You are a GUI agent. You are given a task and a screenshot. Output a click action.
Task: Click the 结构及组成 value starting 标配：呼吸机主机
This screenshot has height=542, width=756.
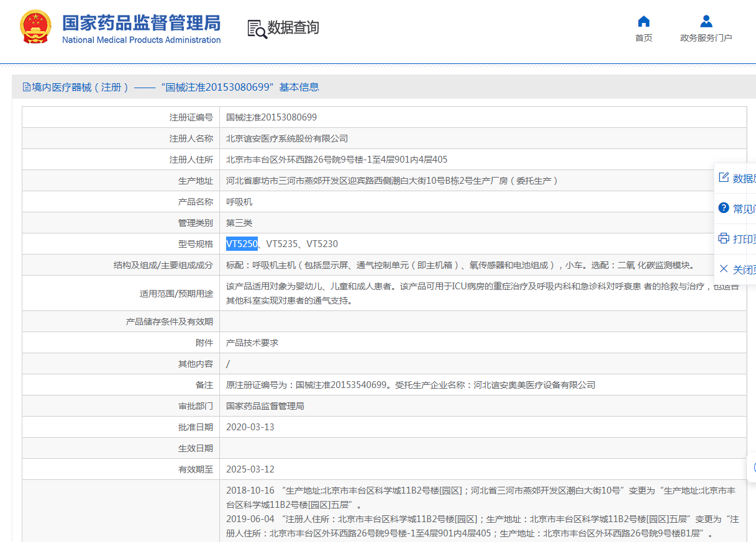coord(460,265)
